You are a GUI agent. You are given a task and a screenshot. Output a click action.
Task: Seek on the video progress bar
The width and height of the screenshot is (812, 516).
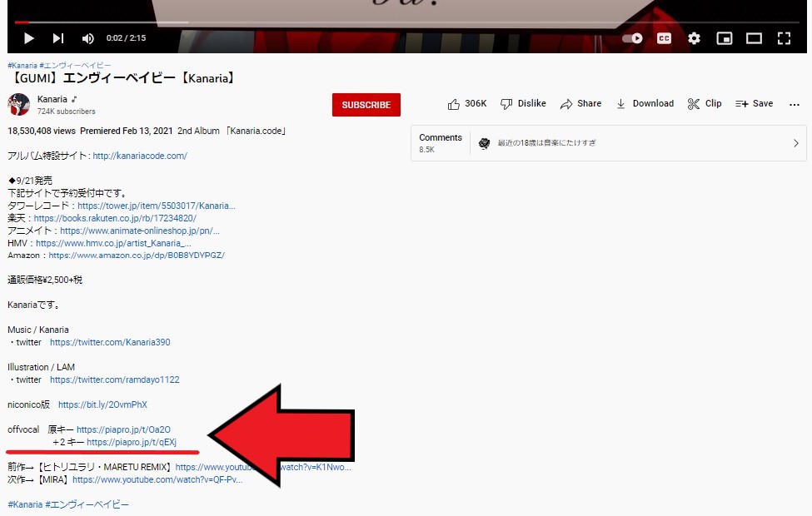click(x=407, y=22)
